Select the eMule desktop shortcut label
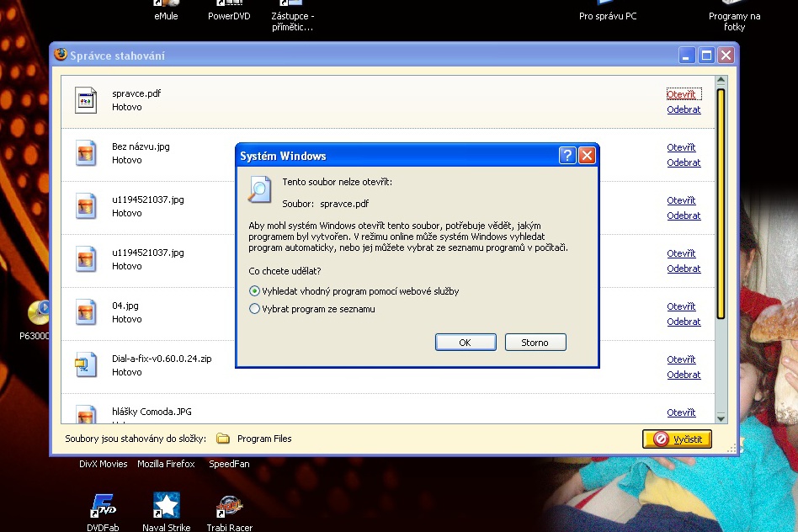This screenshot has width=798, height=532. [166, 16]
